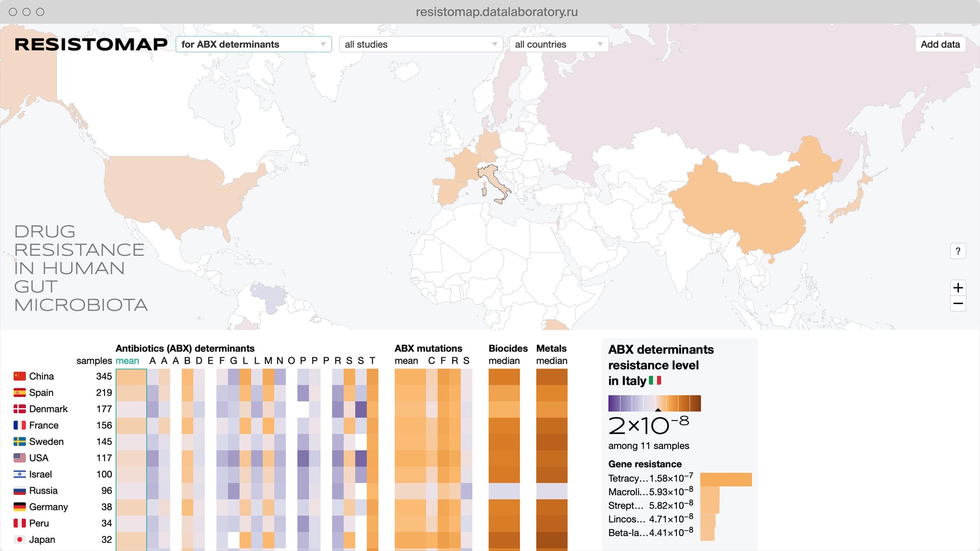
Task: Click the Tetracycline gene resistance bar
Action: click(725, 480)
